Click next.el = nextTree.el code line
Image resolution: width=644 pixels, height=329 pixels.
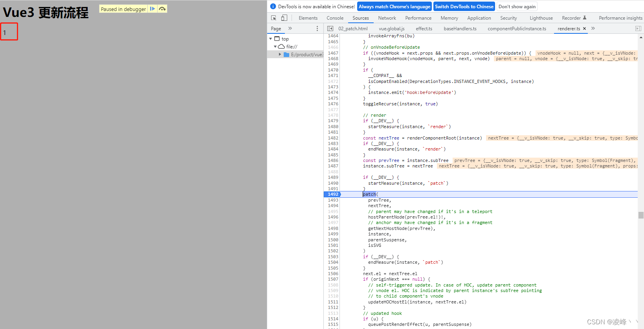[390, 274]
